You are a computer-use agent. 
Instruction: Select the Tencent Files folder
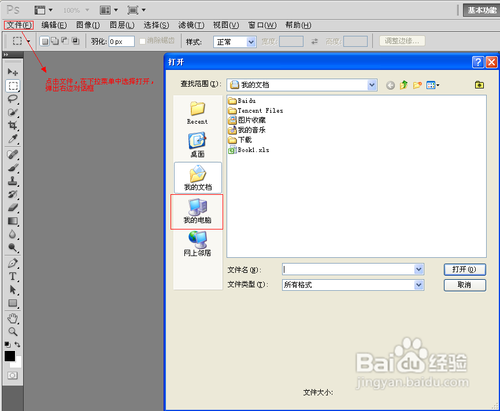pos(256,110)
